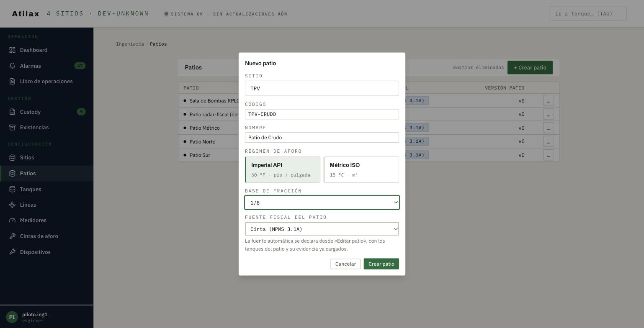Click the Libro de operaciones document icon

click(13, 82)
